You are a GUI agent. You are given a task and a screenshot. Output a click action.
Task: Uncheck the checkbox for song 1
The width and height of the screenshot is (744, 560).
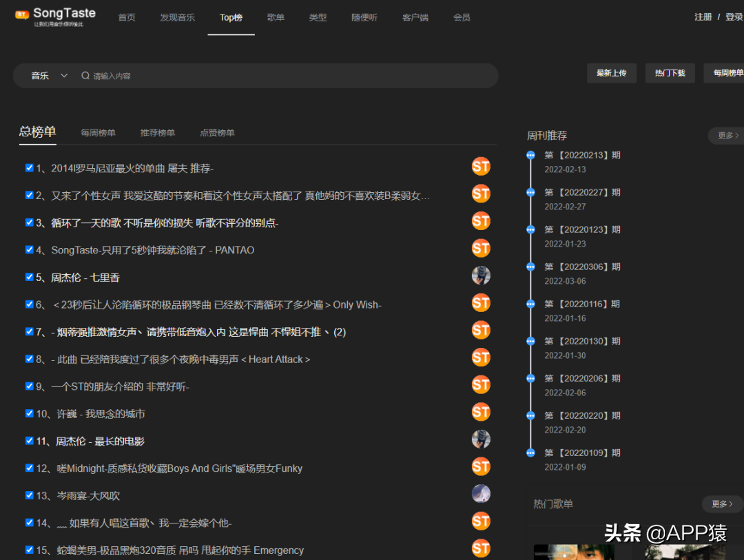pyautogui.click(x=30, y=167)
